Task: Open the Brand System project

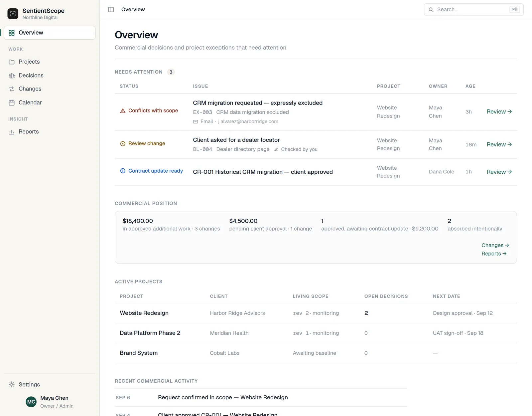Action: coord(316,353)
